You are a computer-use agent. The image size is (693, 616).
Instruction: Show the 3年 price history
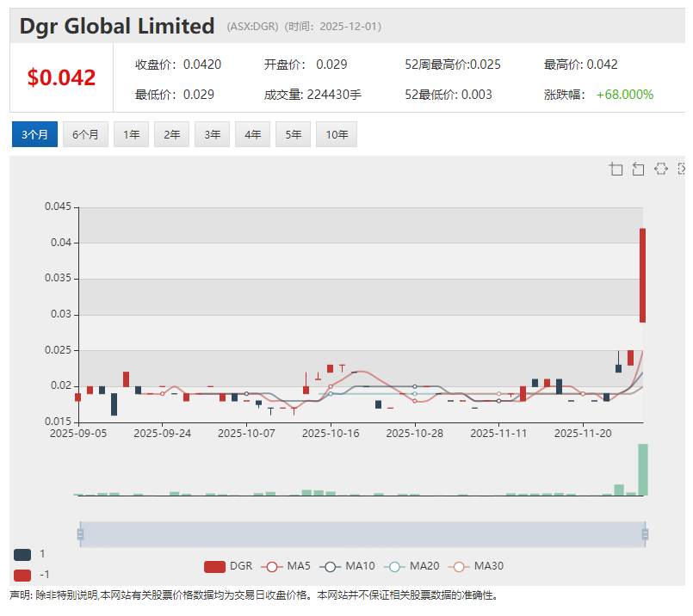(x=212, y=134)
